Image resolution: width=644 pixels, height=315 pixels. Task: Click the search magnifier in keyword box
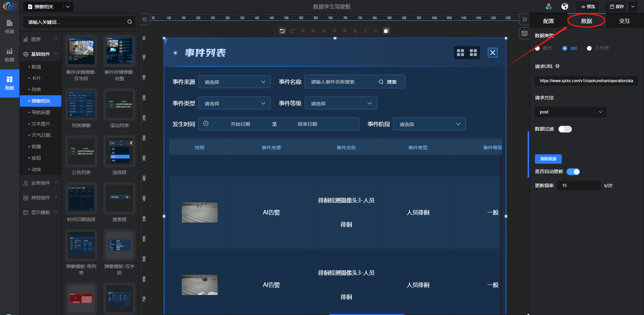coord(130,22)
